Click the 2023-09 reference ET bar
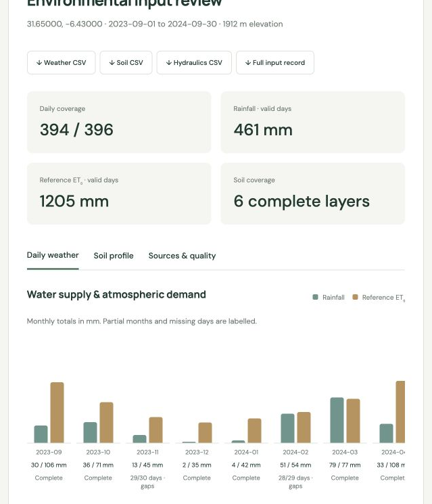This screenshot has height=504, width=432. [x=57, y=413]
